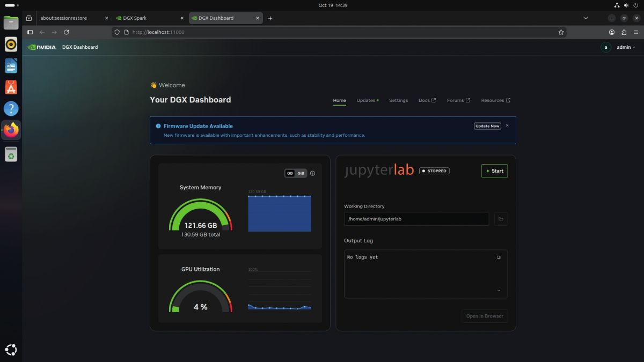This screenshot has width=644, height=362.
Task: Go back with the browser back arrow
Action: [x=42, y=32]
